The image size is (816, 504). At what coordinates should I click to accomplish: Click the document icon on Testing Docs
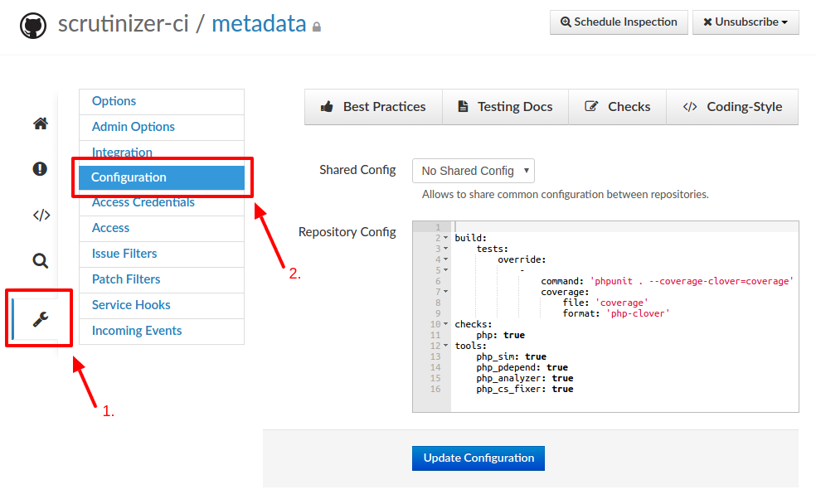(463, 106)
